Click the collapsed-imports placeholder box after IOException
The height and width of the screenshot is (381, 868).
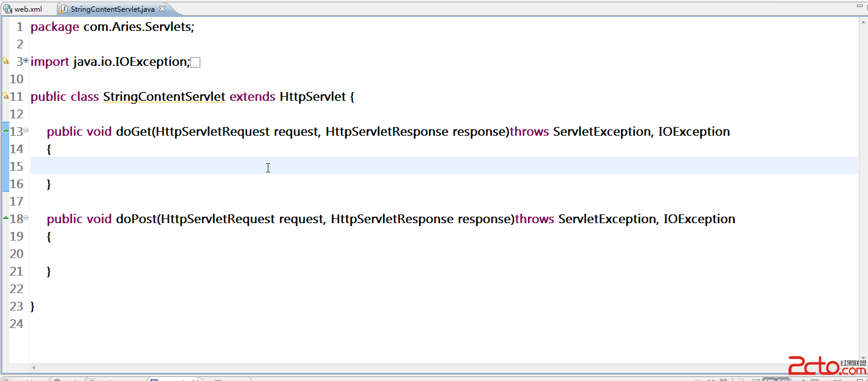(x=196, y=62)
